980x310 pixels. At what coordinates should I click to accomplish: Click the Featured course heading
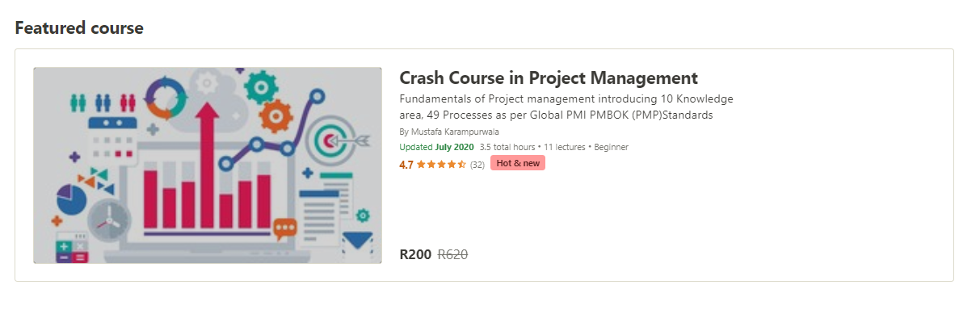click(79, 28)
